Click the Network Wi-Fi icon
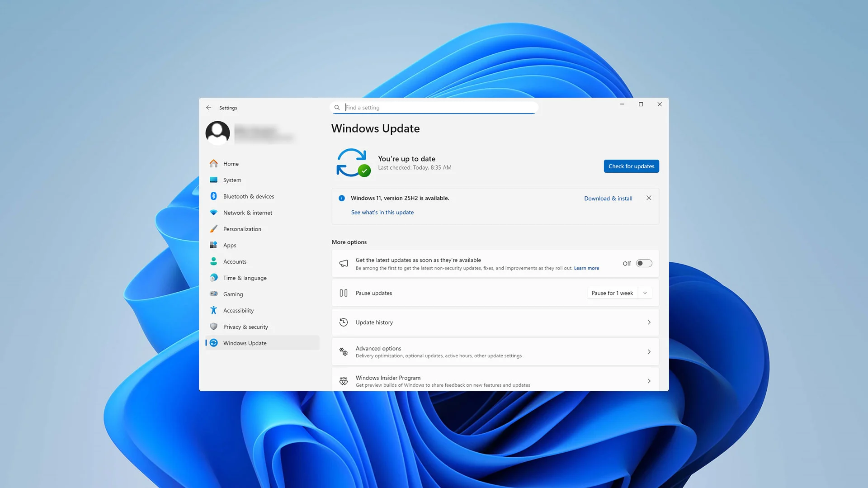 tap(214, 213)
